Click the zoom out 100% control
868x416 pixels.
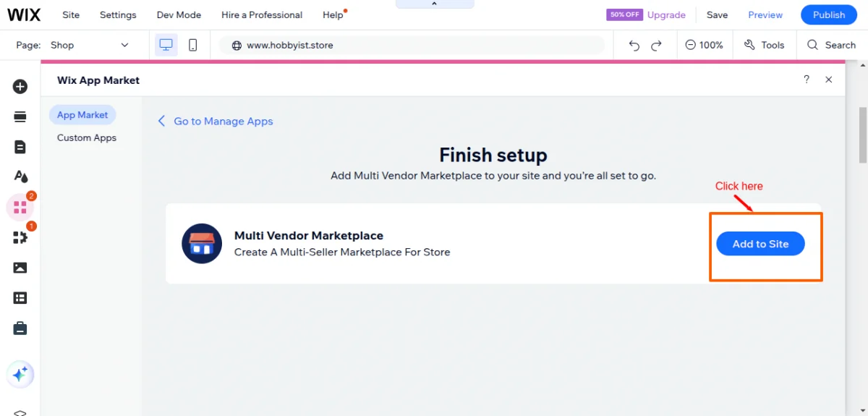[x=704, y=45]
